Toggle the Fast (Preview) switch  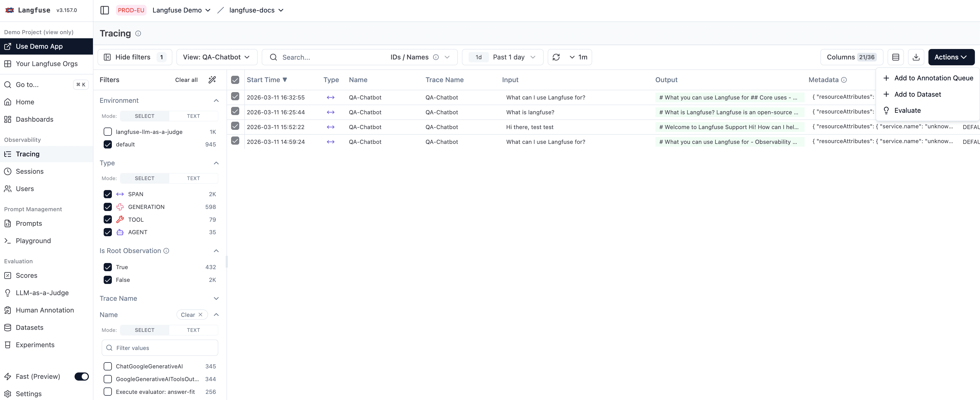(81, 377)
